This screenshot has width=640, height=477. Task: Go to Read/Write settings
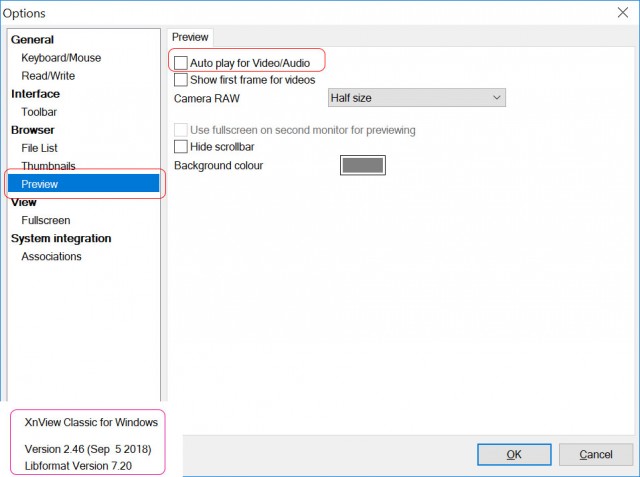(x=48, y=76)
